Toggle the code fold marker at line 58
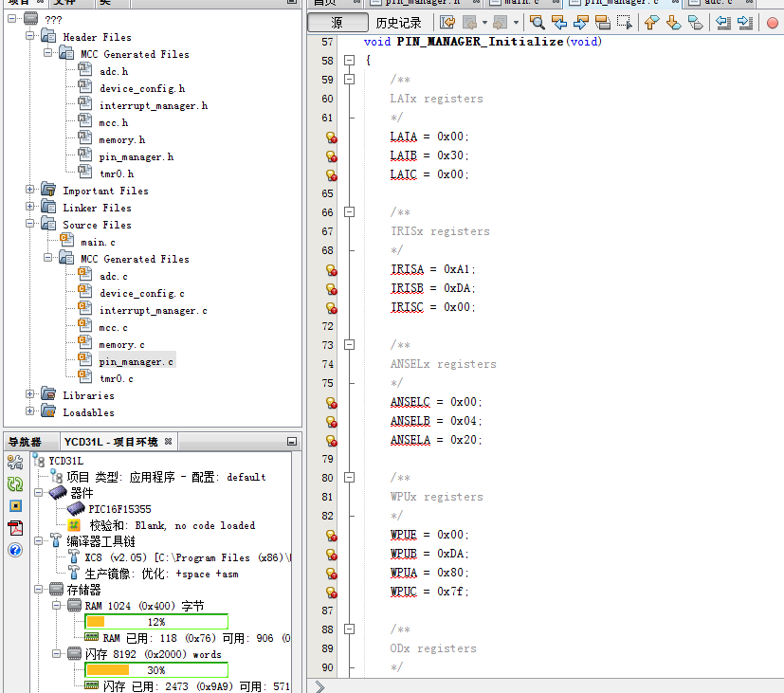The image size is (784, 693). click(x=352, y=61)
